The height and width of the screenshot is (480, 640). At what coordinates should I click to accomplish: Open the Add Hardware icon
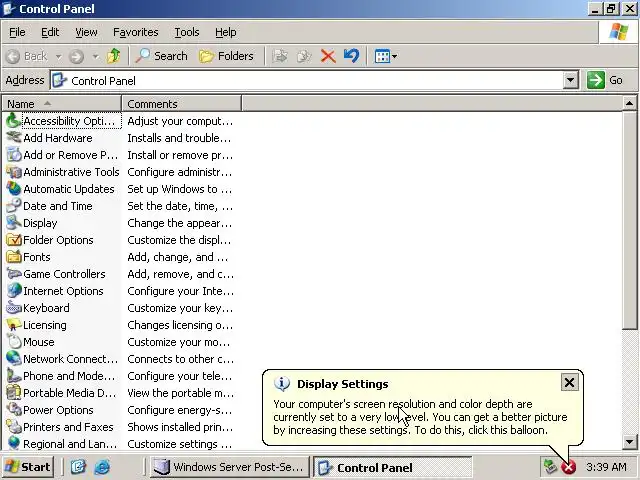coord(14,138)
